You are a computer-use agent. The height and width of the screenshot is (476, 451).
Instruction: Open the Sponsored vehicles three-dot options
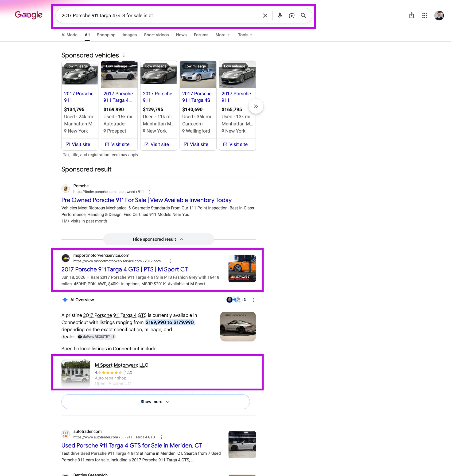pos(124,55)
